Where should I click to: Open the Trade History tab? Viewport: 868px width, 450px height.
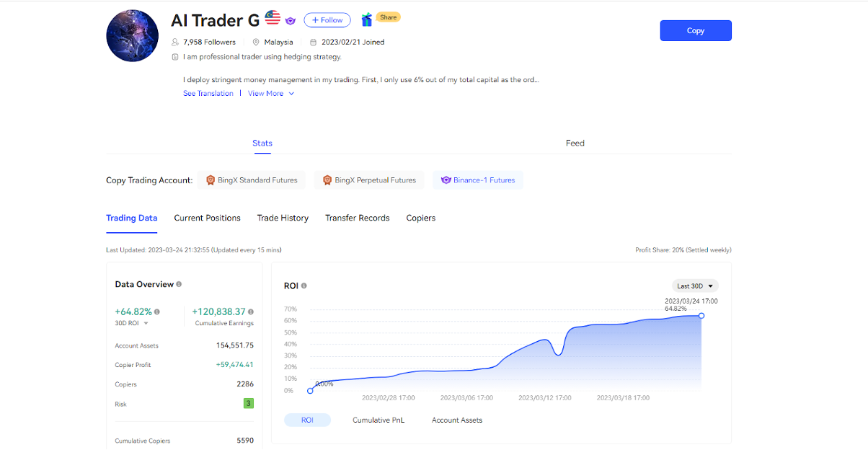click(283, 218)
